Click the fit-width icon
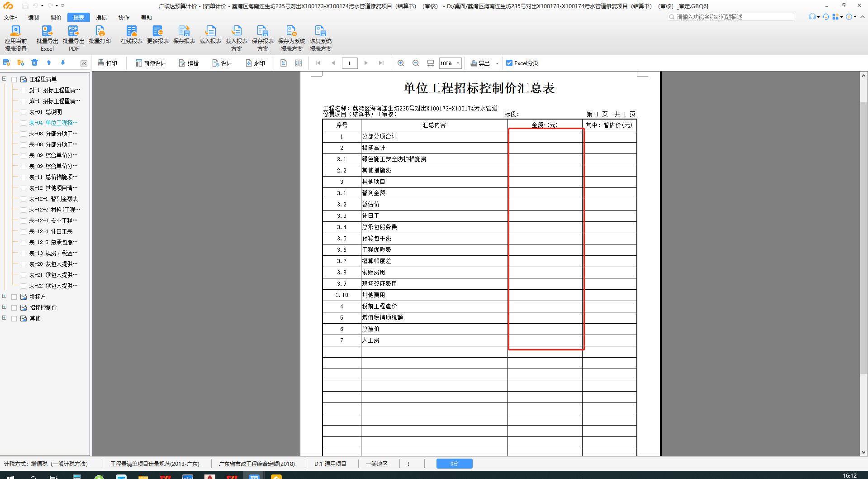The width and height of the screenshot is (868, 479). point(431,63)
